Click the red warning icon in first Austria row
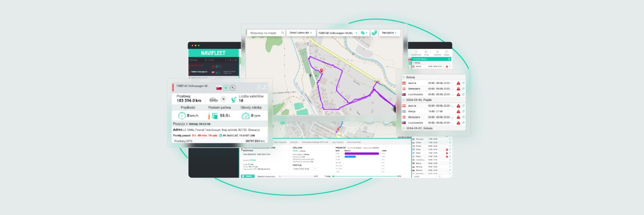644x215 pixels. point(458,83)
